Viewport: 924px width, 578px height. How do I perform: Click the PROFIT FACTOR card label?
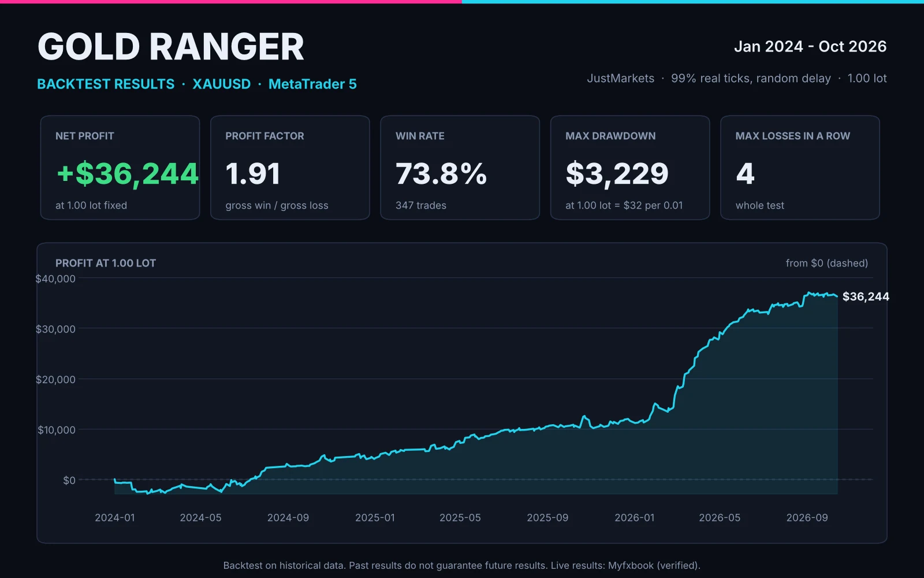[x=264, y=136]
